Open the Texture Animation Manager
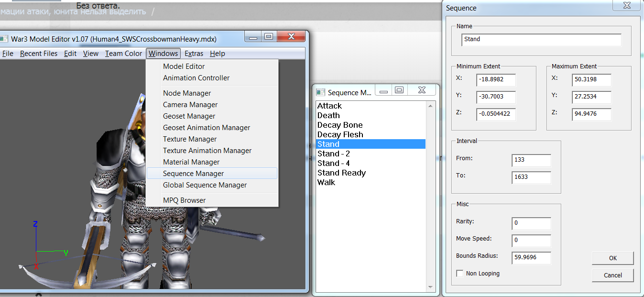The width and height of the screenshot is (644, 297). 212,151
